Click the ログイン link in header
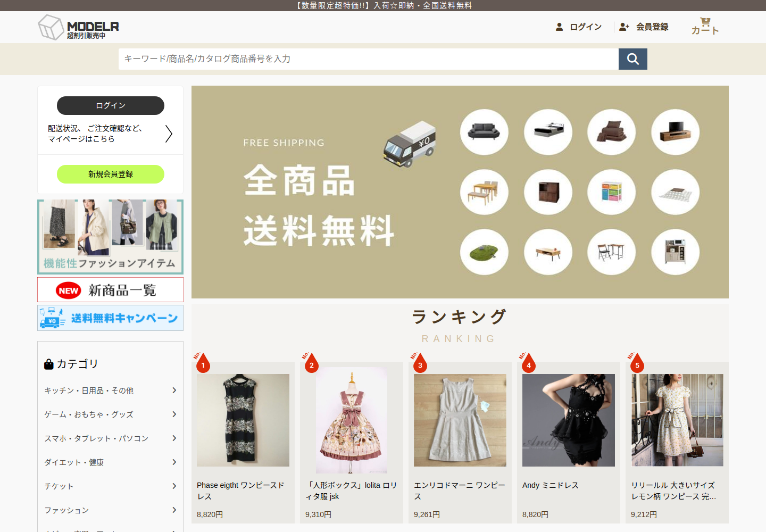Viewport: 766px width, 532px height. pos(586,27)
